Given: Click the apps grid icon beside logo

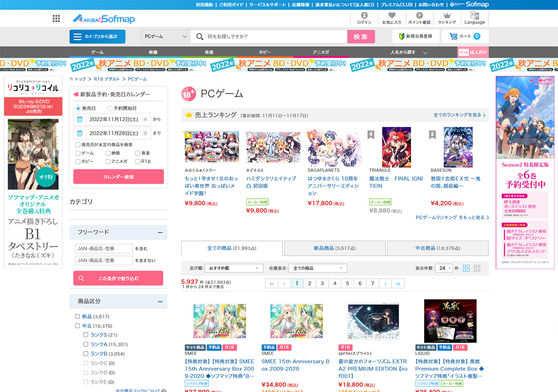Looking at the screenshot, I should [x=56, y=18].
